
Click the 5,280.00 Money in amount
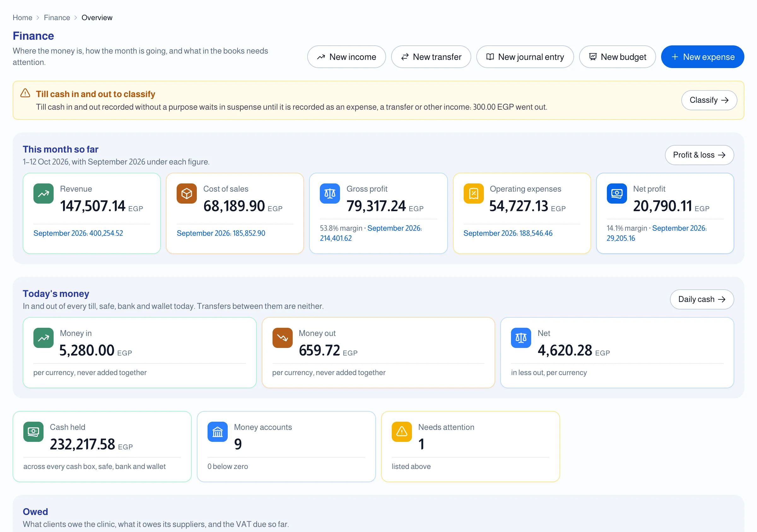click(x=87, y=350)
